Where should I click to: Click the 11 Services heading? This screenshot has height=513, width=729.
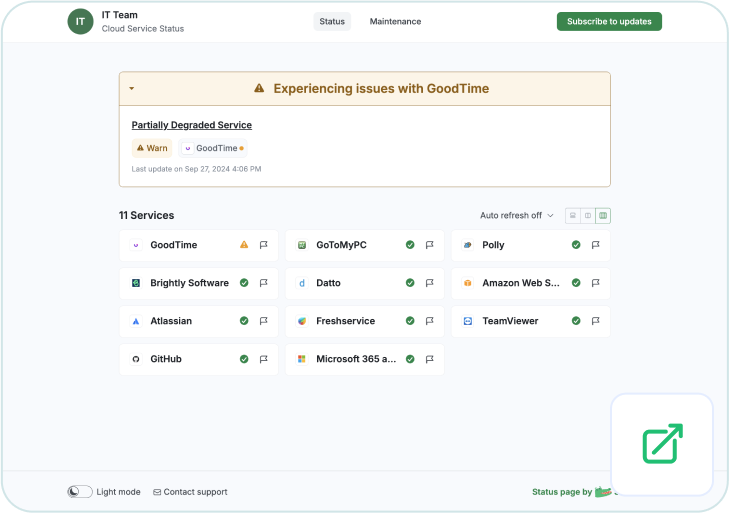pyautogui.click(x=146, y=215)
